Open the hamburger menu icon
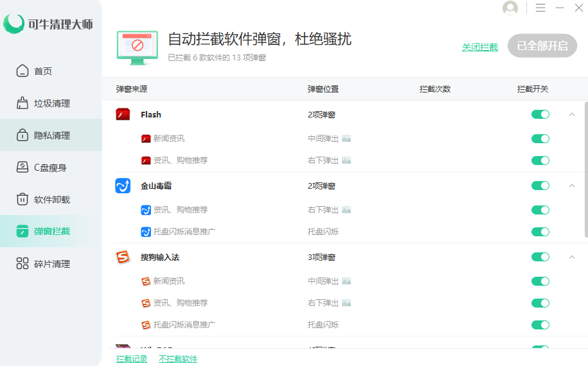The height and width of the screenshot is (366, 588). 540,8
